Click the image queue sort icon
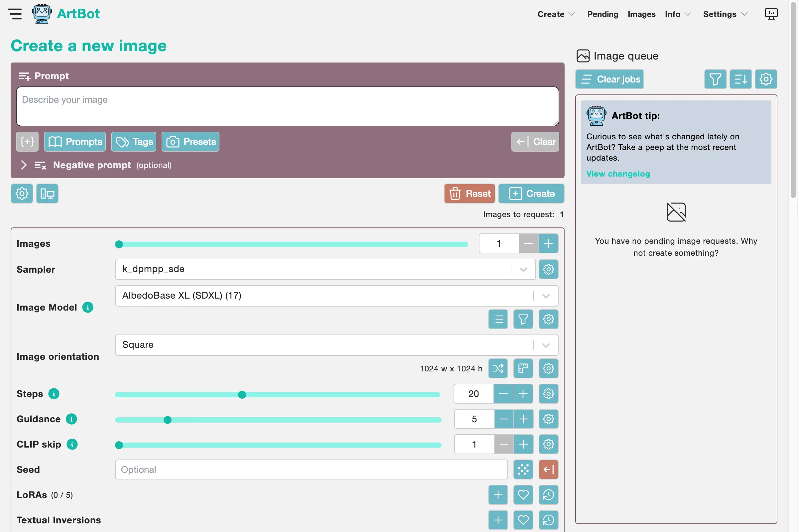 coord(740,79)
